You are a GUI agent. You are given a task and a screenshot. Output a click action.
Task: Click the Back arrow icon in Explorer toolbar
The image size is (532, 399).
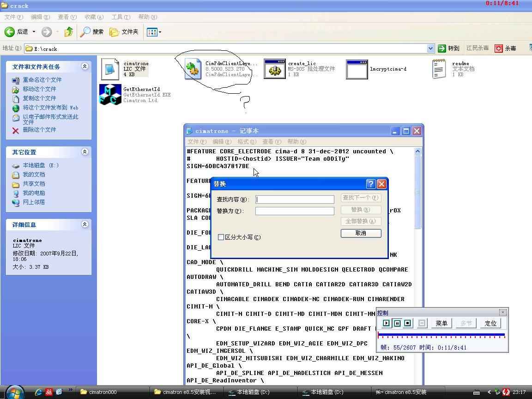pos(10,32)
